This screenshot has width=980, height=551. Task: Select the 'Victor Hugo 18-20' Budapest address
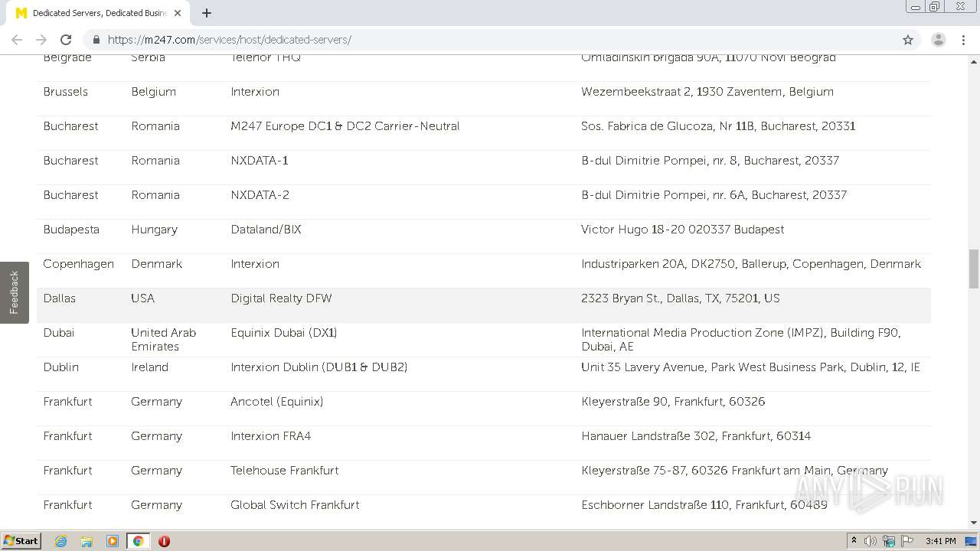coord(683,230)
